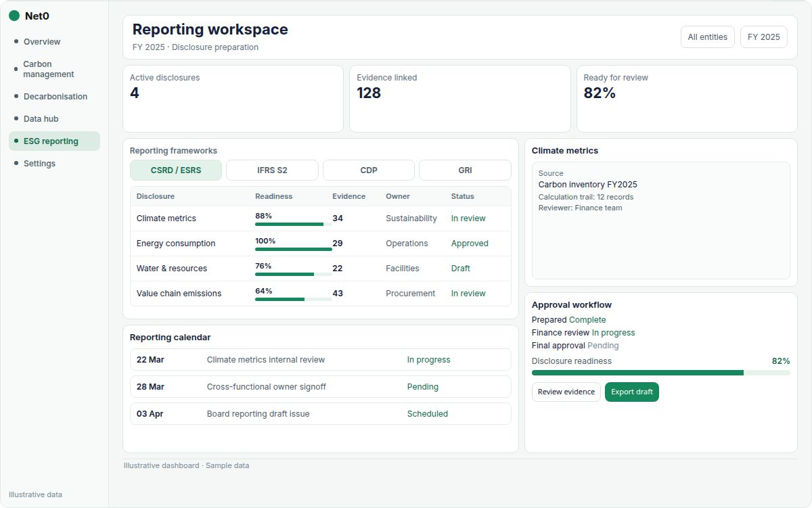Image resolution: width=812 pixels, height=508 pixels.
Task: Click evidence count 43
Action: tap(338, 294)
